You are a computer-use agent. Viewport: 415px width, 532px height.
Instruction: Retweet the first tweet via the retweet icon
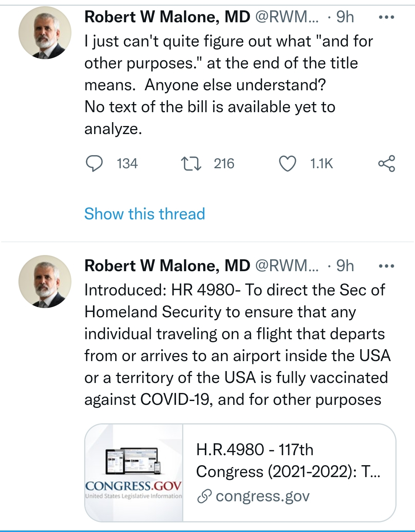point(191,164)
